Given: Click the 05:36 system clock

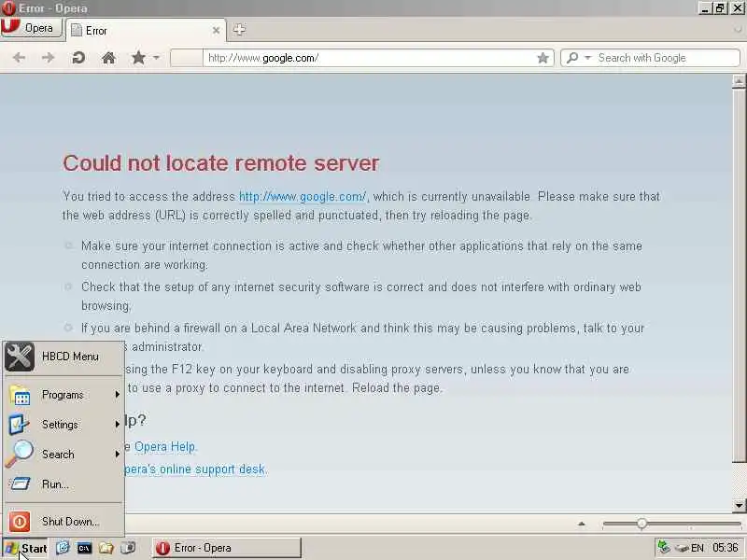Looking at the screenshot, I should (x=726, y=548).
